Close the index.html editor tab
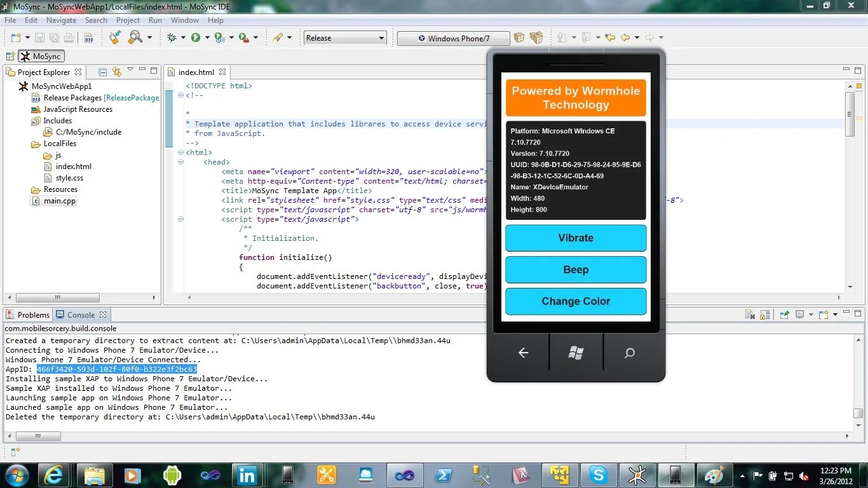Screen dimensions: 868x488 pos(222,72)
